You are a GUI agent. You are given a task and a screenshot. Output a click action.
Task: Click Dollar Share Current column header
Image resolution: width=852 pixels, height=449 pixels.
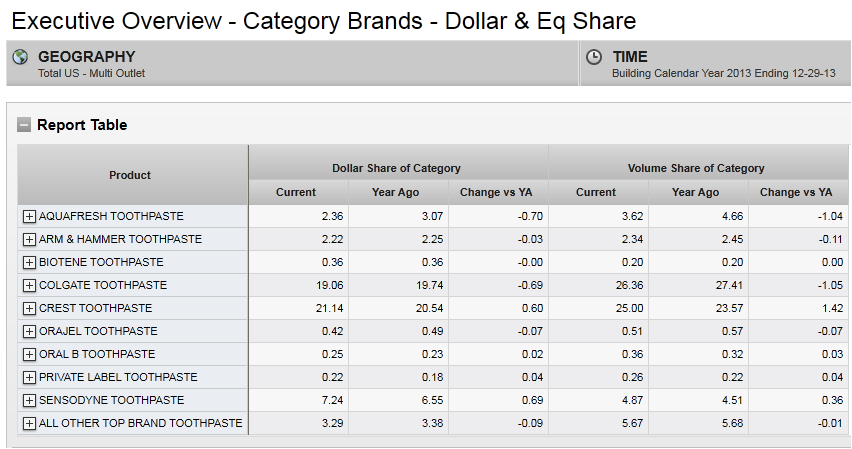[x=295, y=192]
